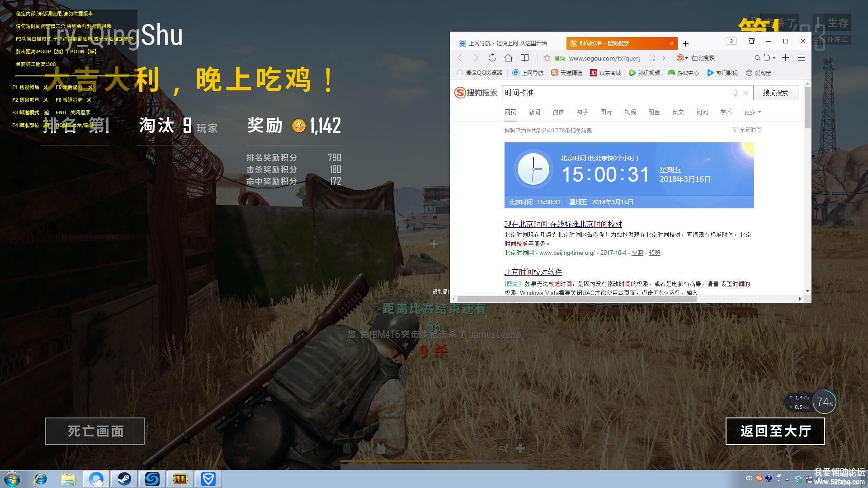The width and height of the screenshot is (868, 488).
Task: Click the undo closed tab icon
Action: coord(767,58)
